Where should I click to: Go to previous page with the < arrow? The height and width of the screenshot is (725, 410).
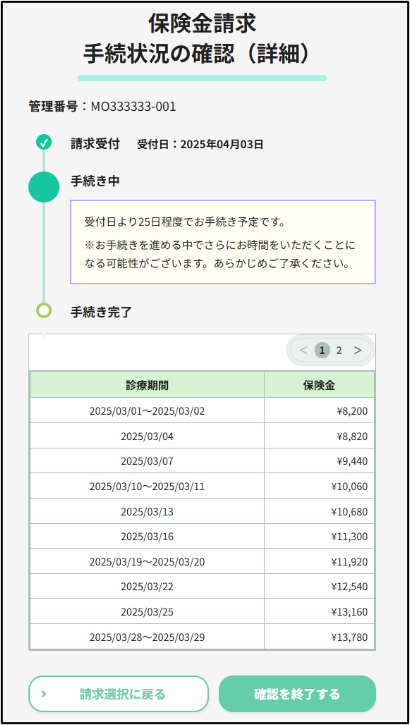point(303,350)
